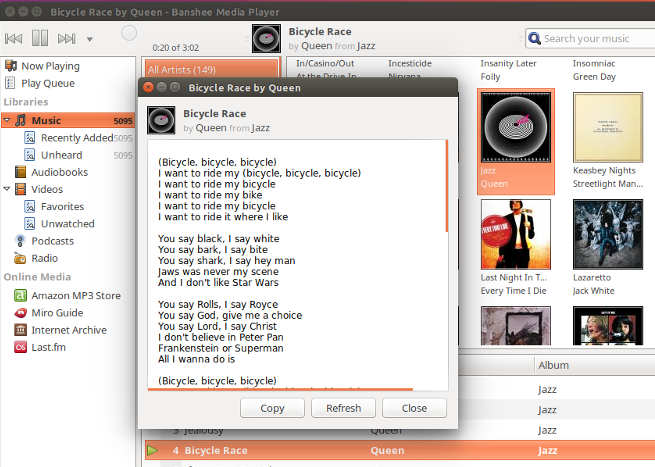Open the Recently Added smart playlist icon
Image resolution: width=655 pixels, height=467 pixels.
pos(30,137)
